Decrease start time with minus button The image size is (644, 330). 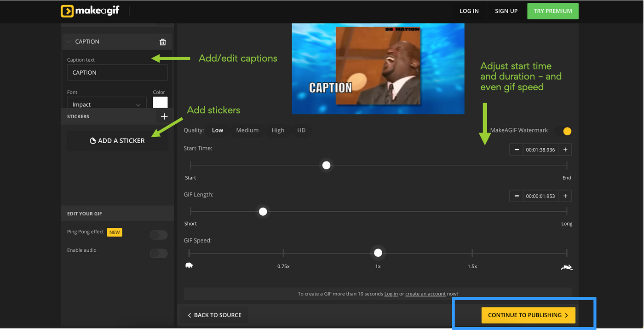517,150
